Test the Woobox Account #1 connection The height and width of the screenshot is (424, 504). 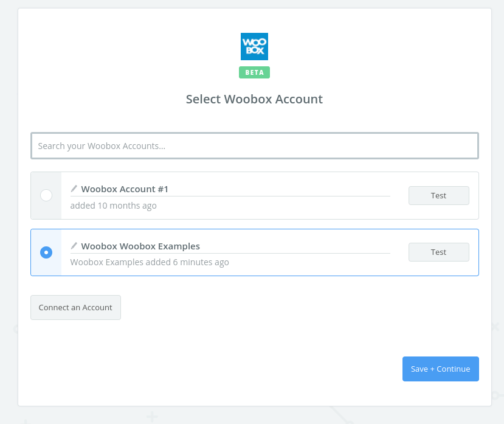tap(438, 195)
